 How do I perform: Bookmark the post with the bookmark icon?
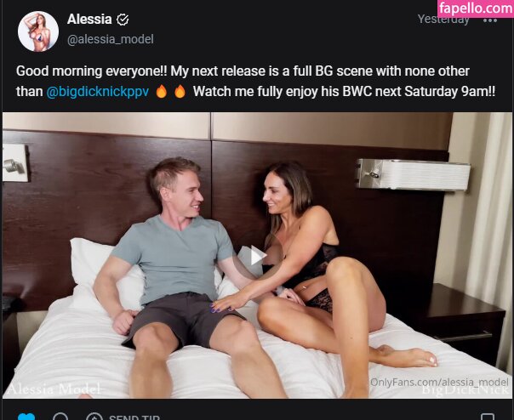click(x=488, y=417)
